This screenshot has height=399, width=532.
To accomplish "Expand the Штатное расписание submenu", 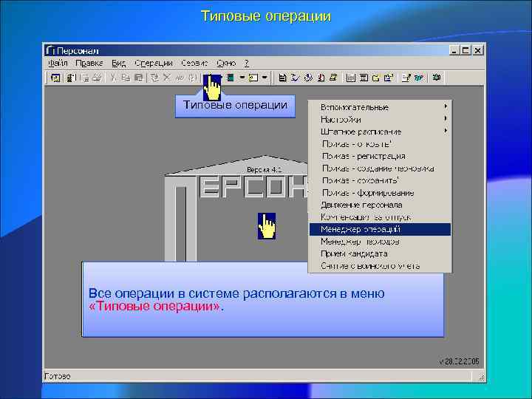I will point(381,132).
